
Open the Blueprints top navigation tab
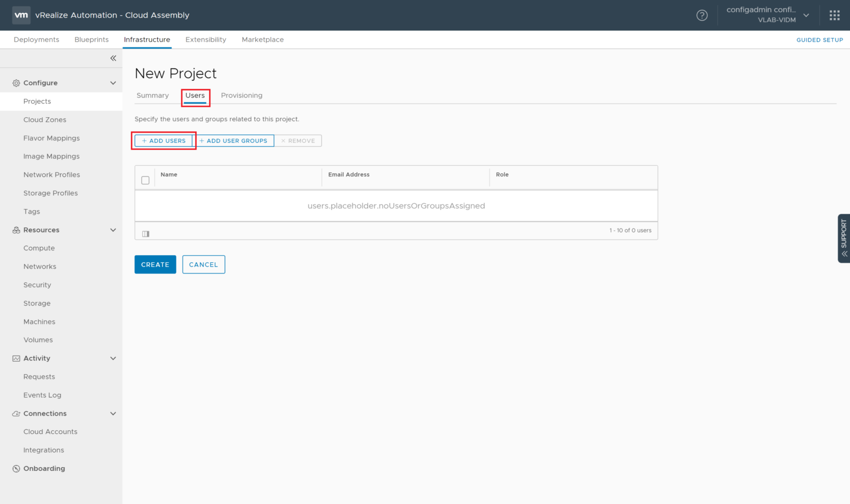91,40
